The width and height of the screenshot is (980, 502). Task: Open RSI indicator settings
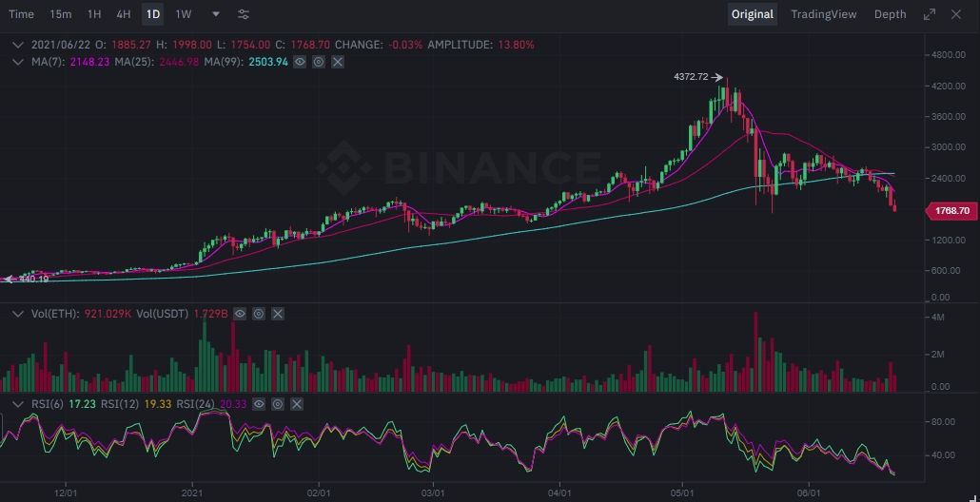277,404
